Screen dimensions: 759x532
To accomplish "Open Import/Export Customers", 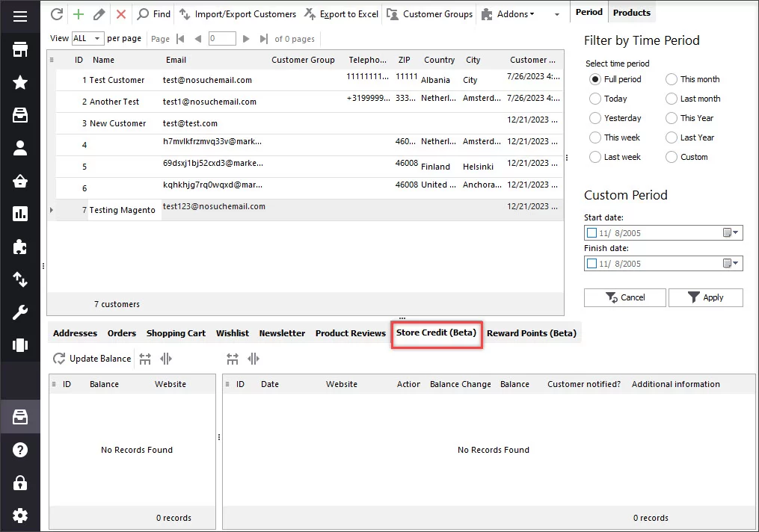I will [x=238, y=14].
